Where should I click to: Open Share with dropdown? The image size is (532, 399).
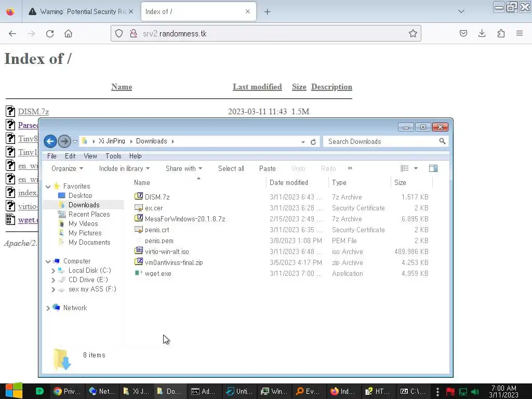click(x=184, y=169)
